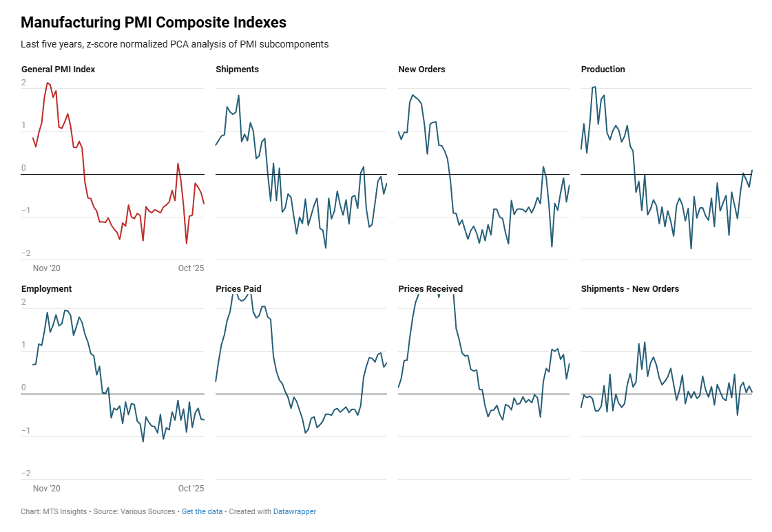Viewport: 772px width, 532px height.
Task: Click the 'Get the data' link
Action: [202, 511]
